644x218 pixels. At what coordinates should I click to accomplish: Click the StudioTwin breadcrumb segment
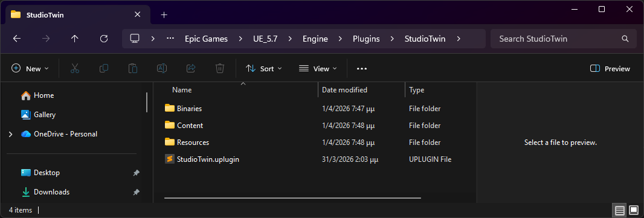[425, 39]
